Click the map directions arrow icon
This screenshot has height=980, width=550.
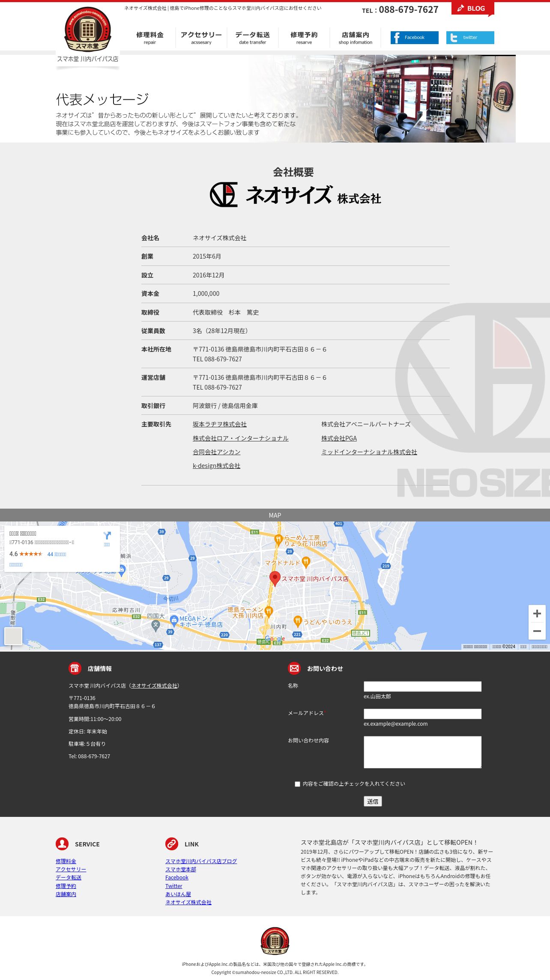(x=107, y=536)
